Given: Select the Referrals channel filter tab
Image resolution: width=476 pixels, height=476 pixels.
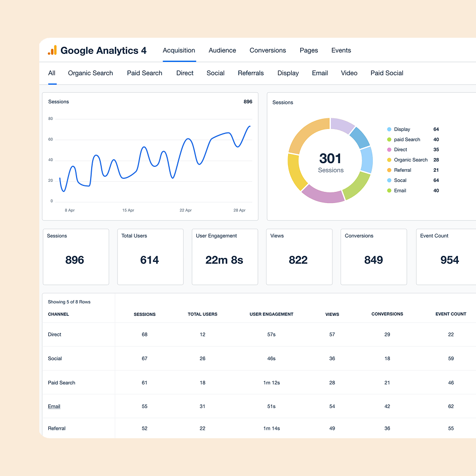Looking at the screenshot, I should point(251,73).
